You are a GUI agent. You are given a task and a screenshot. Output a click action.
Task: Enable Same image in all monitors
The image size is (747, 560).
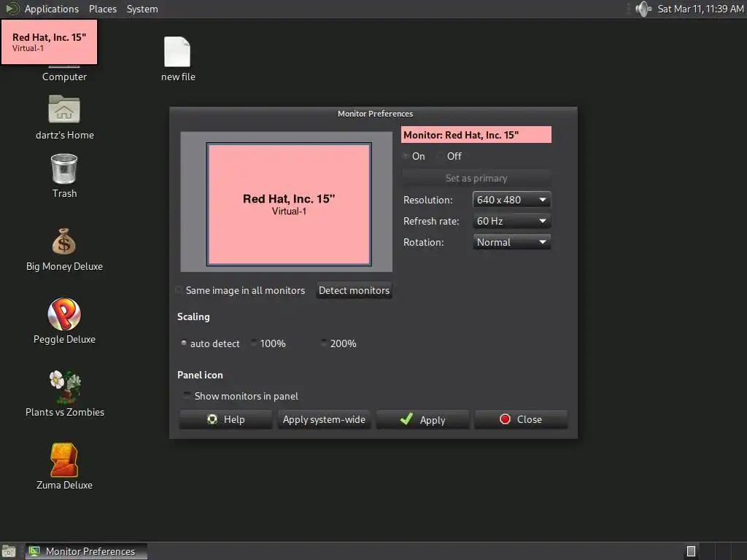179,290
